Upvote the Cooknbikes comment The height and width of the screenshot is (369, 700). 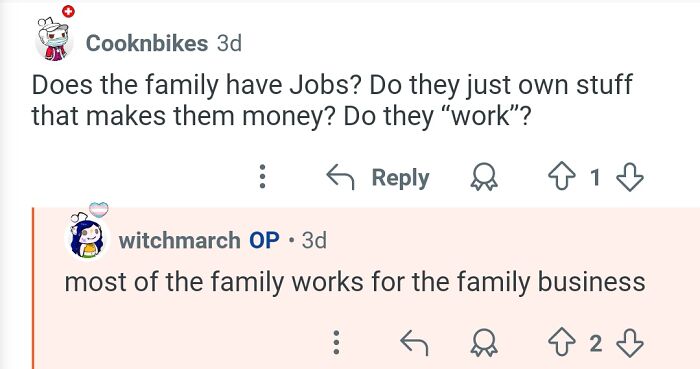pos(562,177)
